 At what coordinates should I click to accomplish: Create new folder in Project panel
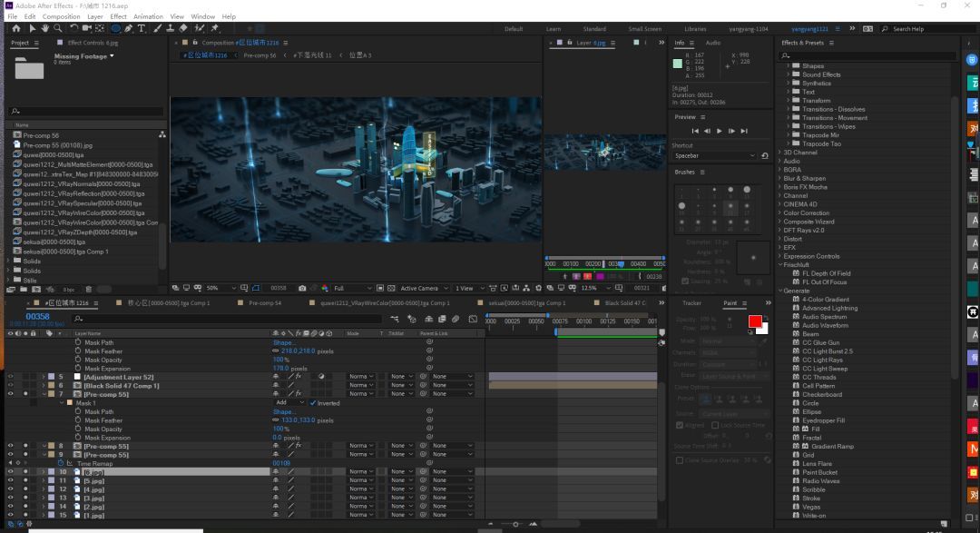(23, 290)
